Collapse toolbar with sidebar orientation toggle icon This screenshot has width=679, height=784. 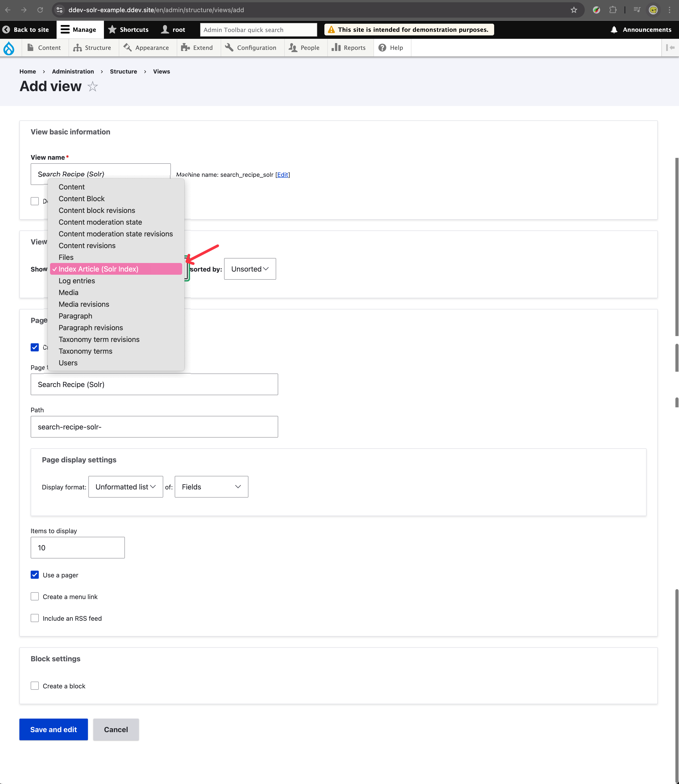point(670,48)
